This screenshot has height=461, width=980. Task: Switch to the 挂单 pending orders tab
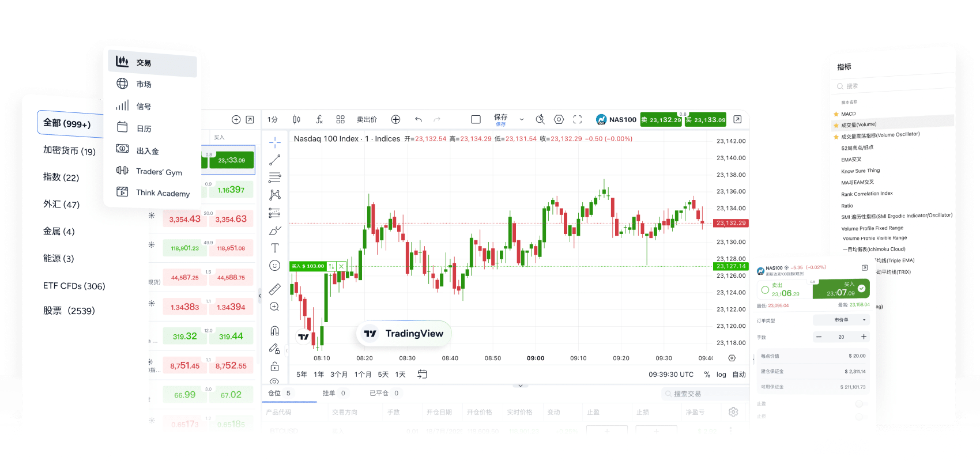click(x=334, y=393)
